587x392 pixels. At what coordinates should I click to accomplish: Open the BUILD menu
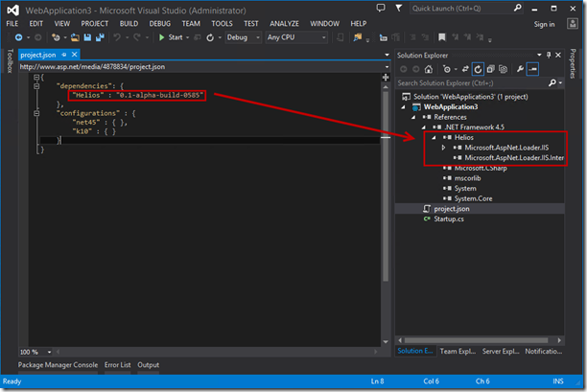click(x=129, y=24)
